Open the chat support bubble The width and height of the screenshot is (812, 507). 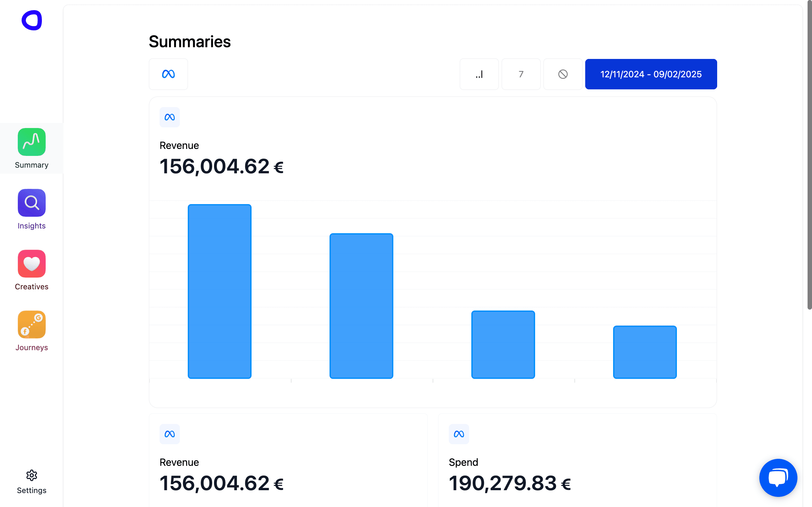click(778, 478)
